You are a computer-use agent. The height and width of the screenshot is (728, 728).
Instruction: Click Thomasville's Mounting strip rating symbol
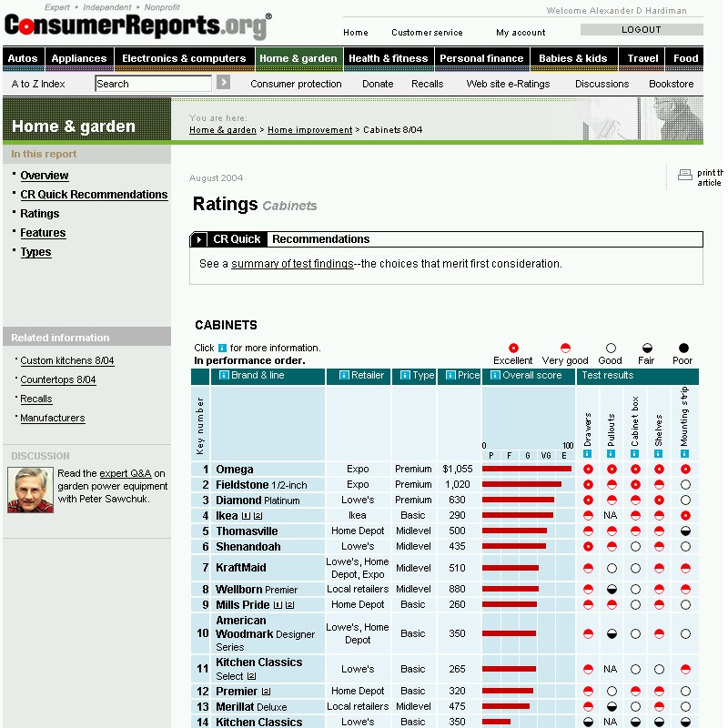(x=685, y=531)
